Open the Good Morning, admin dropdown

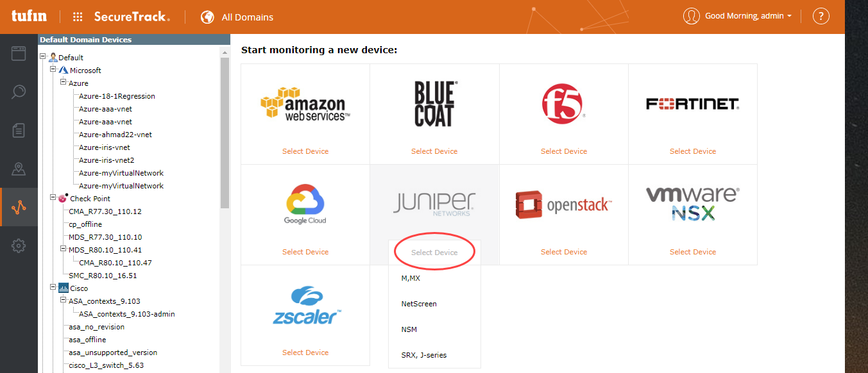(x=748, y=16)
